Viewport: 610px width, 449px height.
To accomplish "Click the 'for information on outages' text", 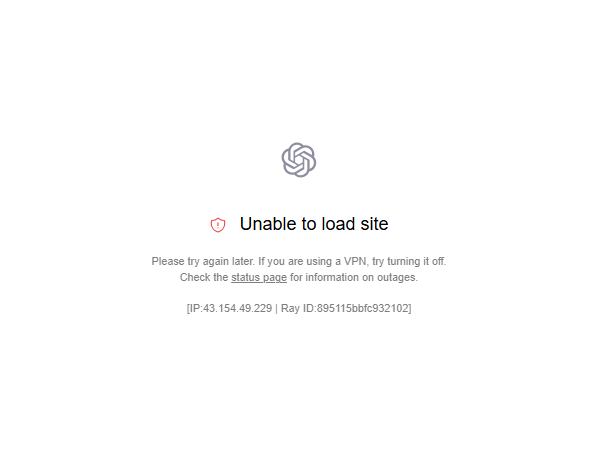I will [354, 277].
